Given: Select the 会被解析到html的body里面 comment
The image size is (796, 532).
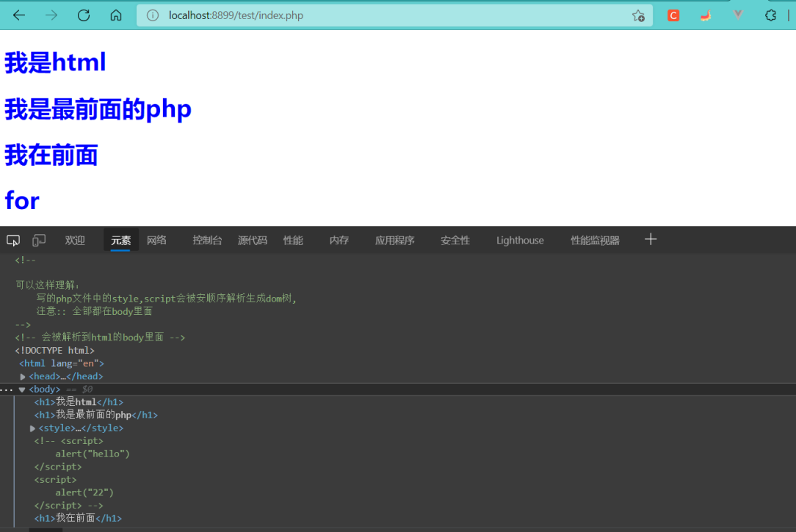Looking at the screenshot, I should pos(100,338).
